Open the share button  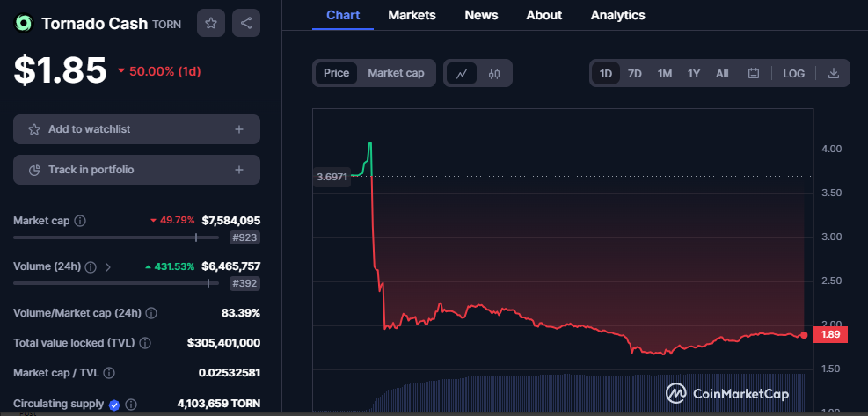point(246,23)
